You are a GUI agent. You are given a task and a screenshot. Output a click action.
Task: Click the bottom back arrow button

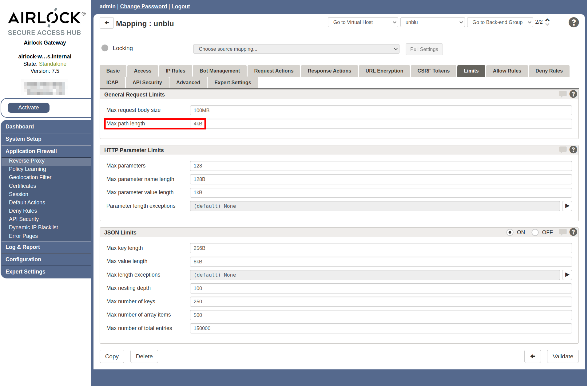click(x=532, y=356)
